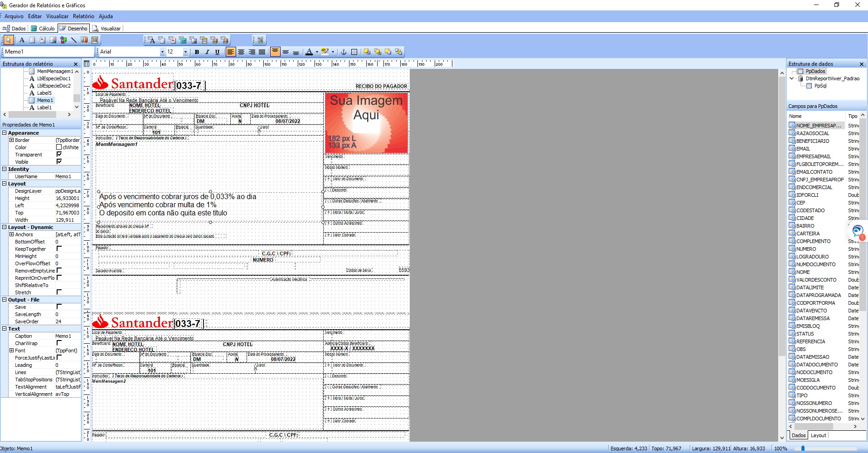Select the DBText data component
868x453 pixels.
tap(151, 40)
